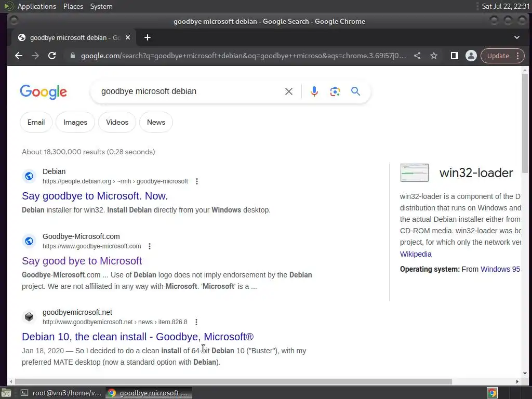
Task: Focus the Google search input field
Action: point(190,91)
